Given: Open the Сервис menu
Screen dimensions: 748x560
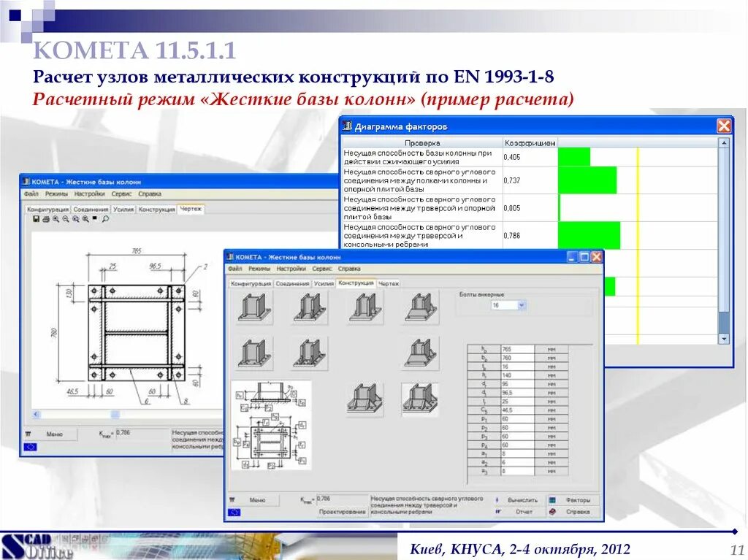Looking at the screenshot, I should 322,268.
